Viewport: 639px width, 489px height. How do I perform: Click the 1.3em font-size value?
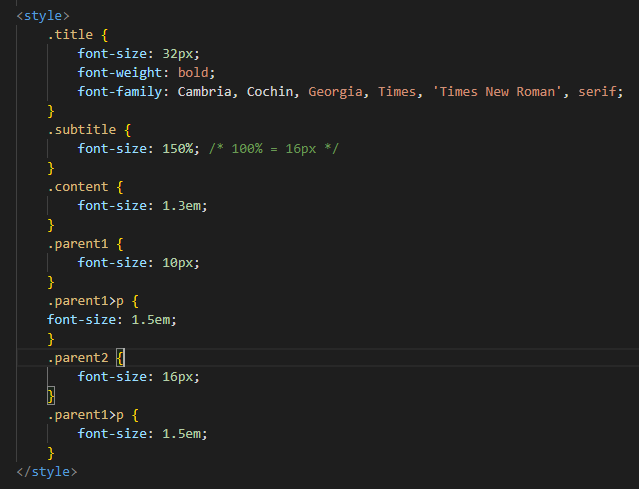(x=181, y=206)
